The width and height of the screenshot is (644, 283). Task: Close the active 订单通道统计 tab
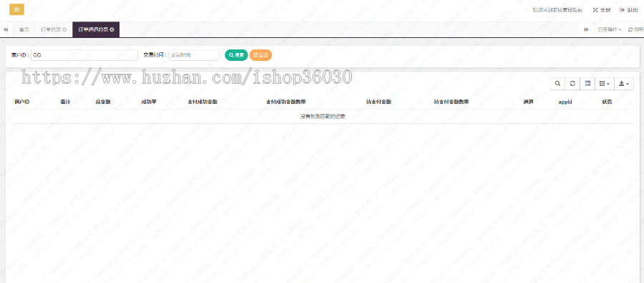pyautogui.click(x=112, y=29)
